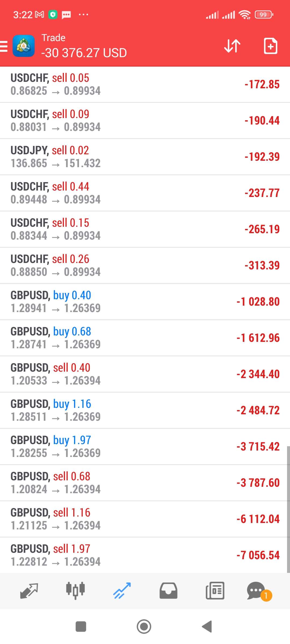290x644 pixels.
Task: Click the trade list scrollbar
Action: tap(288, 509)
